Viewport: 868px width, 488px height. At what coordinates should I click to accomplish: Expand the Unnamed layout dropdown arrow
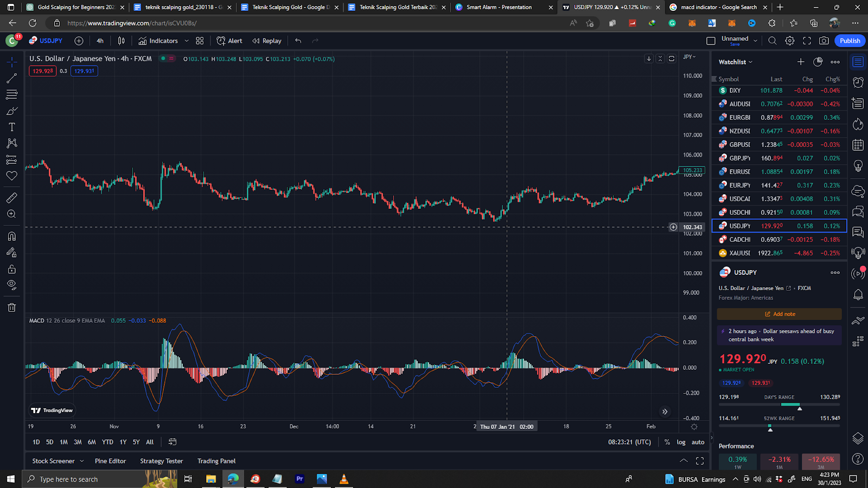click(755, 41)
